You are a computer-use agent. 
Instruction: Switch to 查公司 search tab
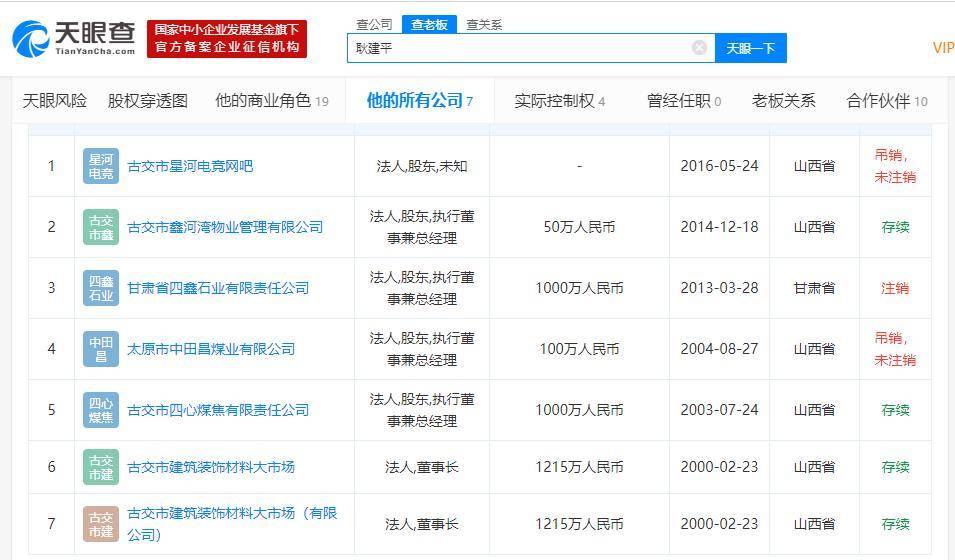pyautogui.click(x=374, y=24)
